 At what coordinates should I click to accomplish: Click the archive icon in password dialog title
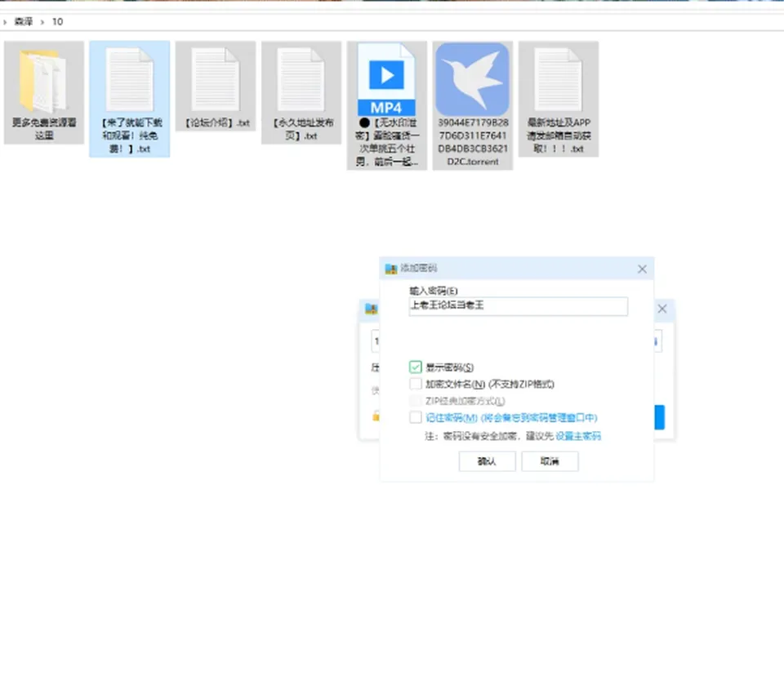[391, 269]
